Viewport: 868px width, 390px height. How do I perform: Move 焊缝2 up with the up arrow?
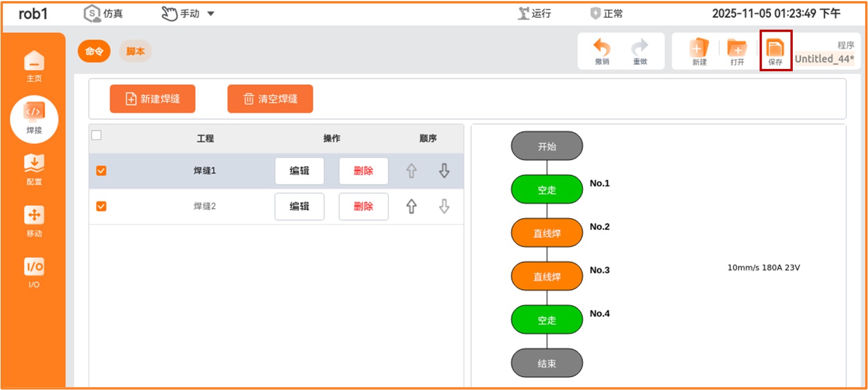(x=411, y=207)
